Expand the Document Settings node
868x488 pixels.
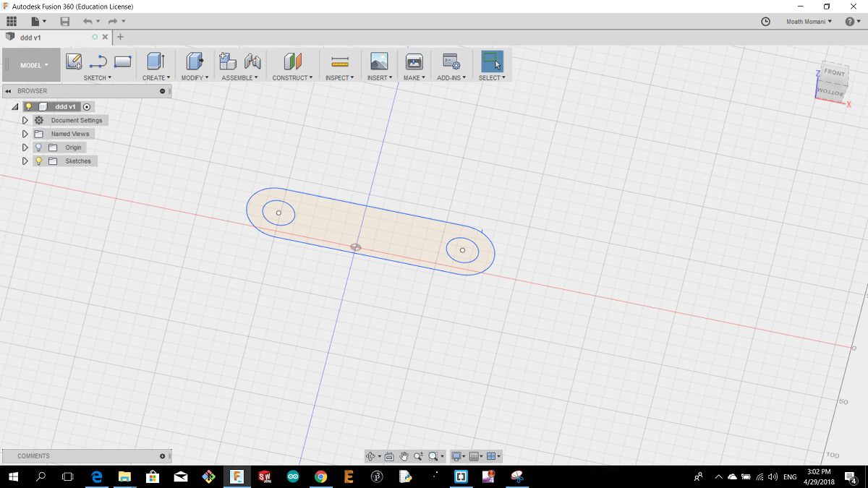25,120
